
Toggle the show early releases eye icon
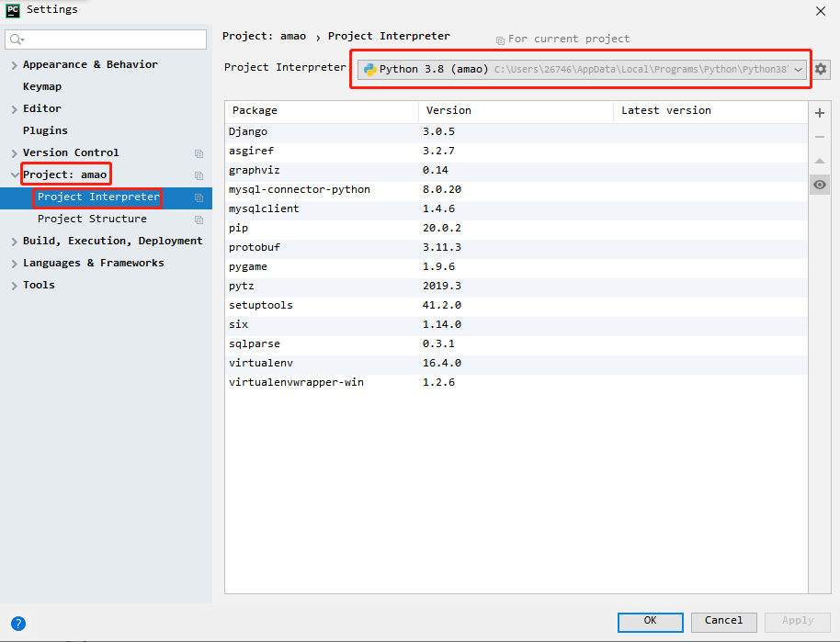click(819, 185)
